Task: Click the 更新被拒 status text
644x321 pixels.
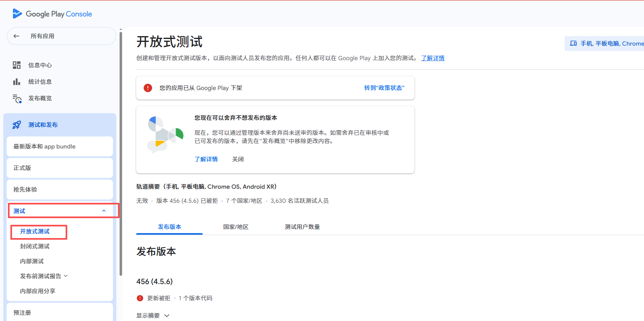Action: (x=159, y=298)
